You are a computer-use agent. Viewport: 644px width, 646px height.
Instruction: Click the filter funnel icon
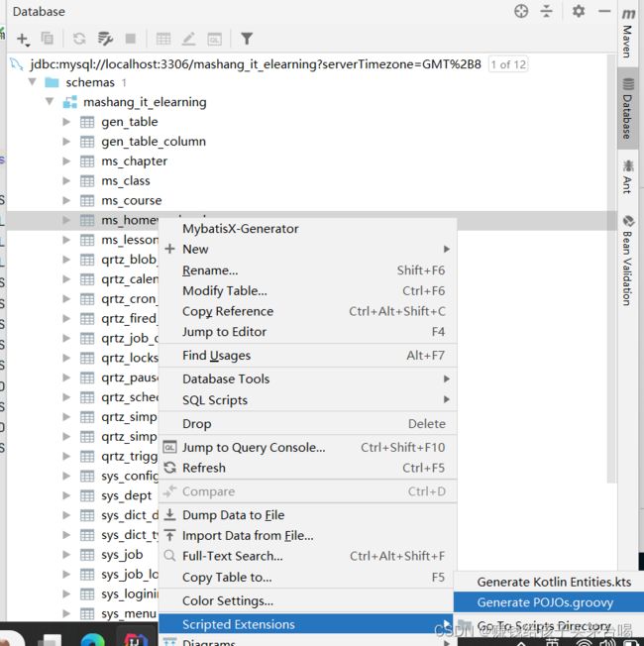[247, 39]
